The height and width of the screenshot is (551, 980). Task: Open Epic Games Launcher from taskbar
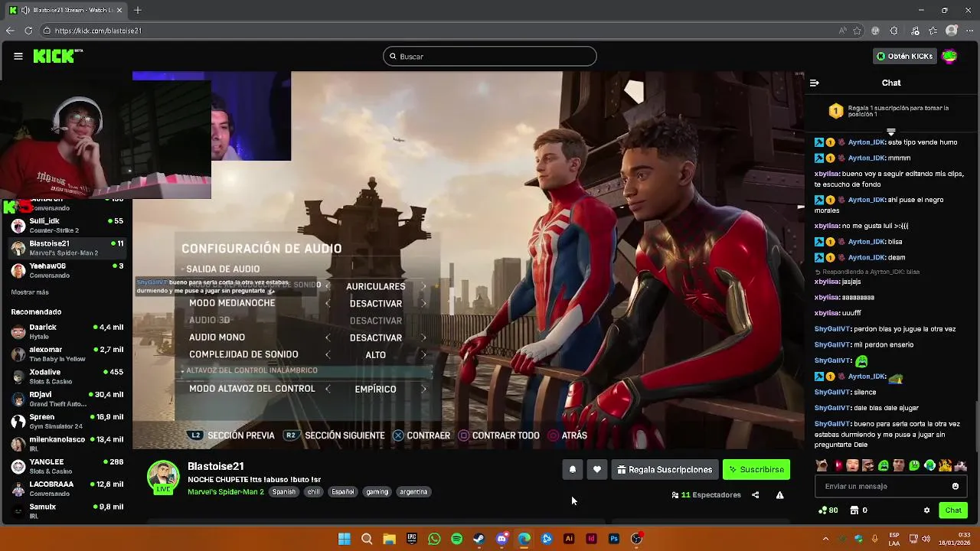coord(412,539)
